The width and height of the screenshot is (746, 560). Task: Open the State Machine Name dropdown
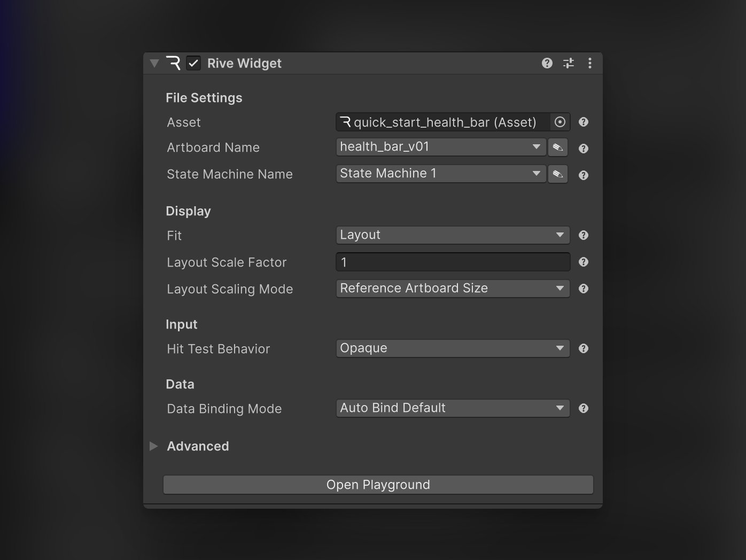click(441, 173)
